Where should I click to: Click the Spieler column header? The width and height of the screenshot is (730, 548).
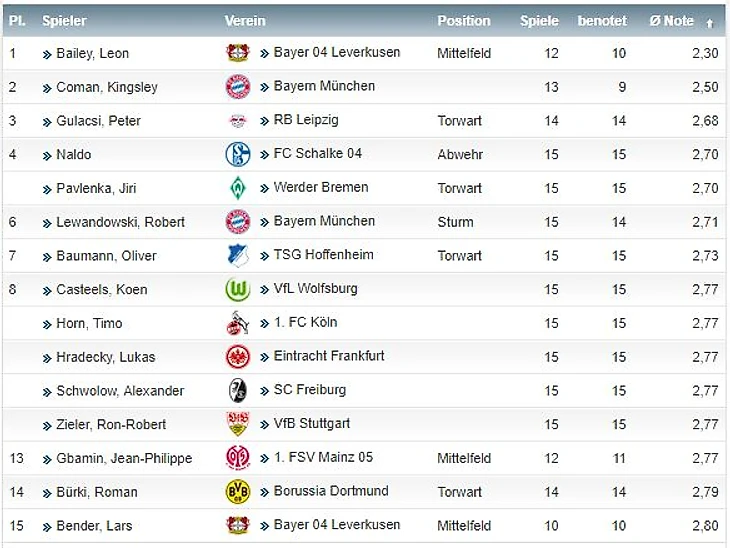coord(64,21)
